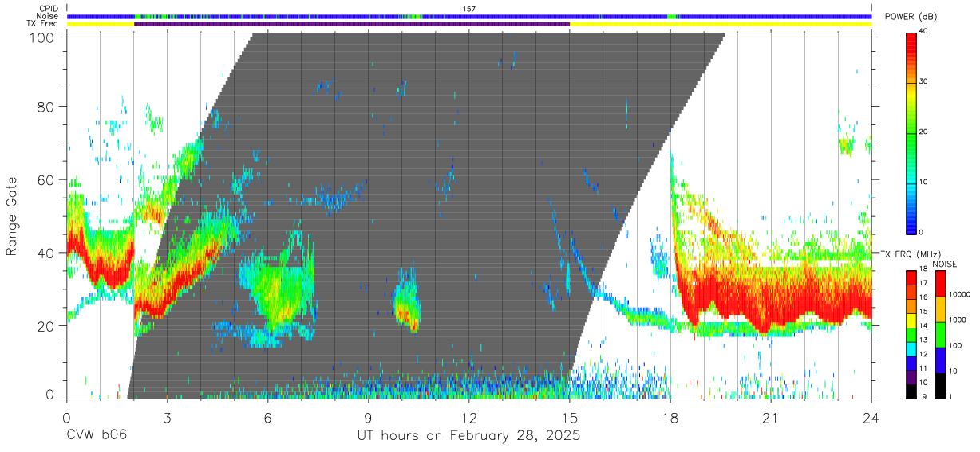Click the POWER (dB) colorbar title

coord(912,17)
